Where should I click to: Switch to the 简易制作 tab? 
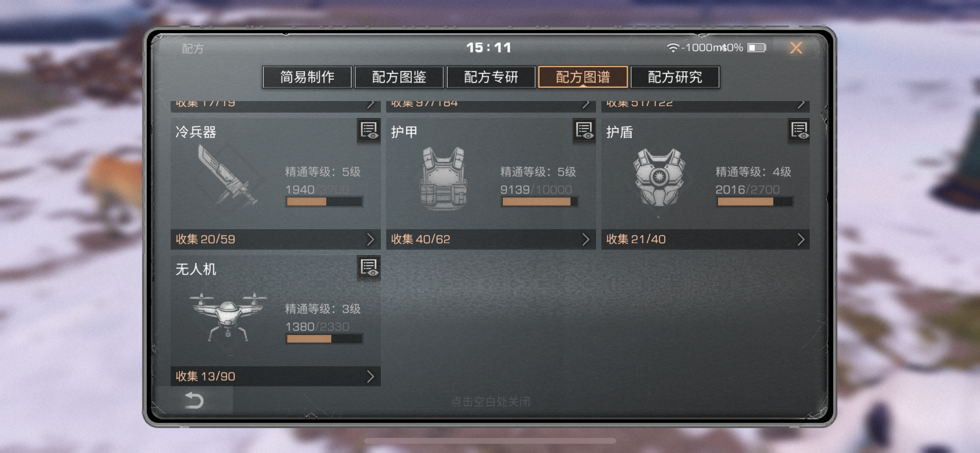click(x=307, y=77)
